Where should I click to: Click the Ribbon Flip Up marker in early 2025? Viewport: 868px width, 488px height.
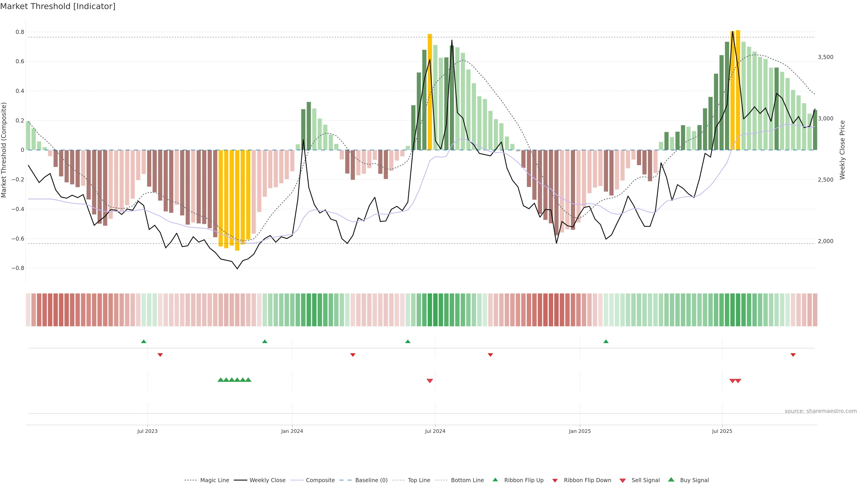(606, 342)
